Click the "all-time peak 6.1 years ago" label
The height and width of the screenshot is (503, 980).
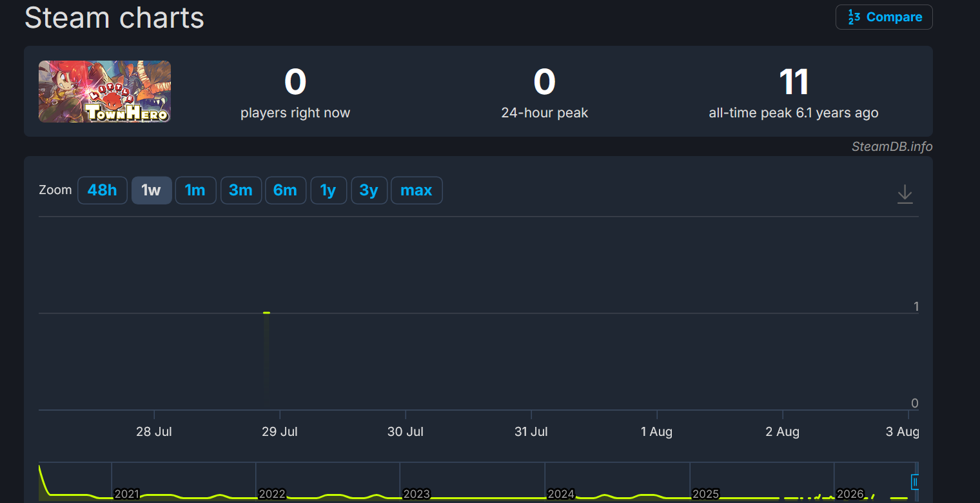(x=794, y=113)
